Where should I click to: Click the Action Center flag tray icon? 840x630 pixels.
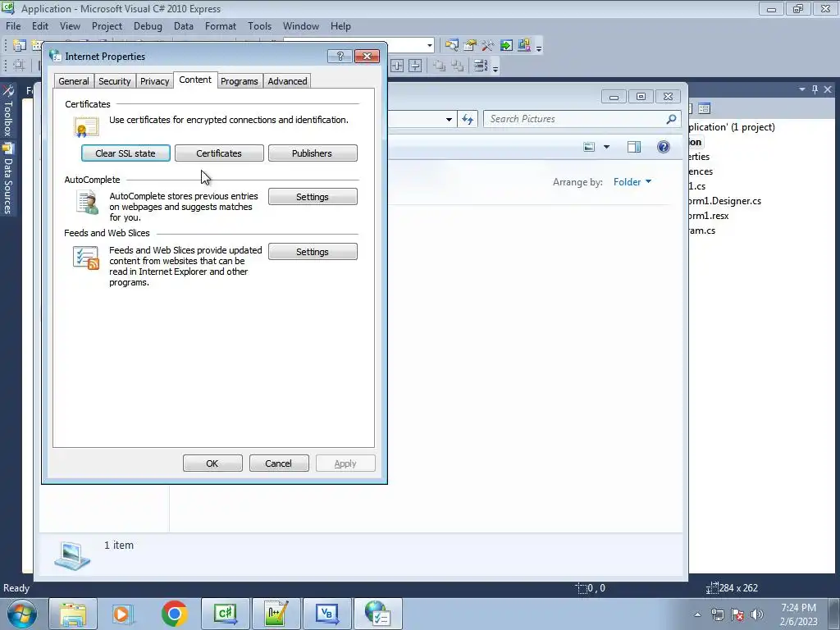click(x=737, y=614)
